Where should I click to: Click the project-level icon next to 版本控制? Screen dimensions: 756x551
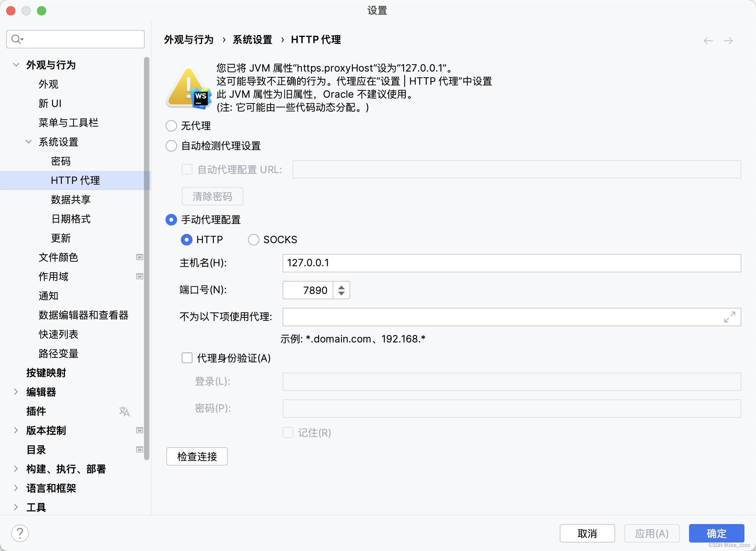pyautogui.click(x=140, y=430)
